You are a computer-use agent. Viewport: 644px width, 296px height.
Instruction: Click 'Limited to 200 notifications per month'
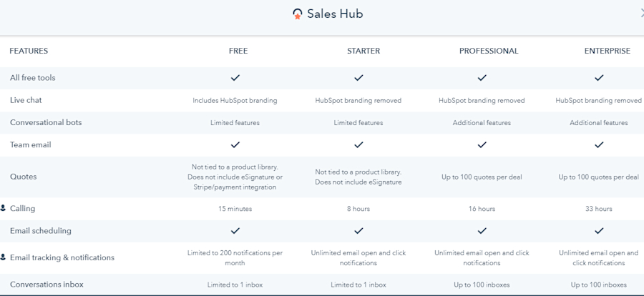click(235, 258)
